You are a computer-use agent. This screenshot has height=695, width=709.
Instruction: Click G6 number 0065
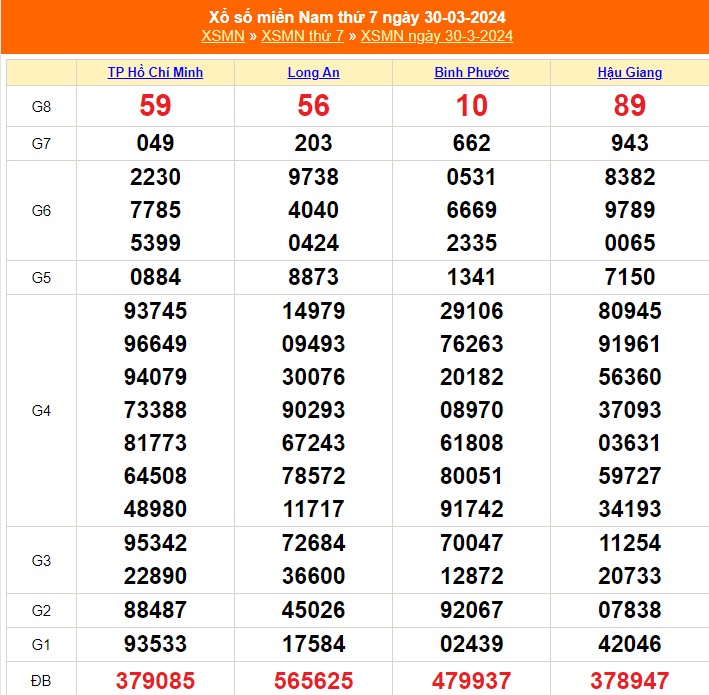tap(630, 243)
